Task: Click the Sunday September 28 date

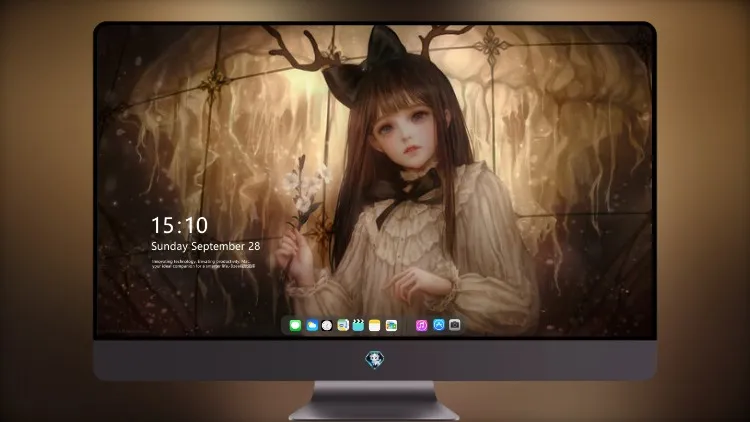Action: tap(206, 246)
